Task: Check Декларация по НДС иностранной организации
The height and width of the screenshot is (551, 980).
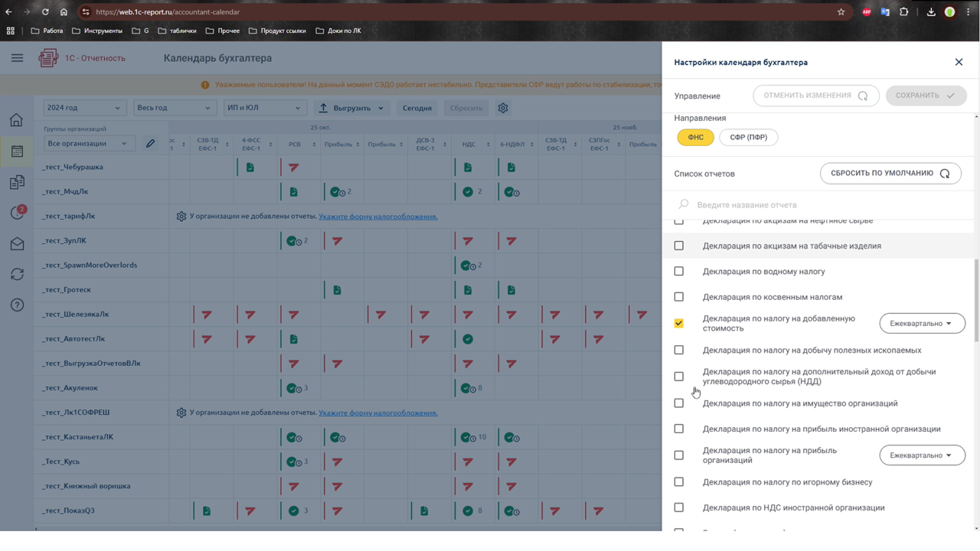Action: tap(678, 507)
